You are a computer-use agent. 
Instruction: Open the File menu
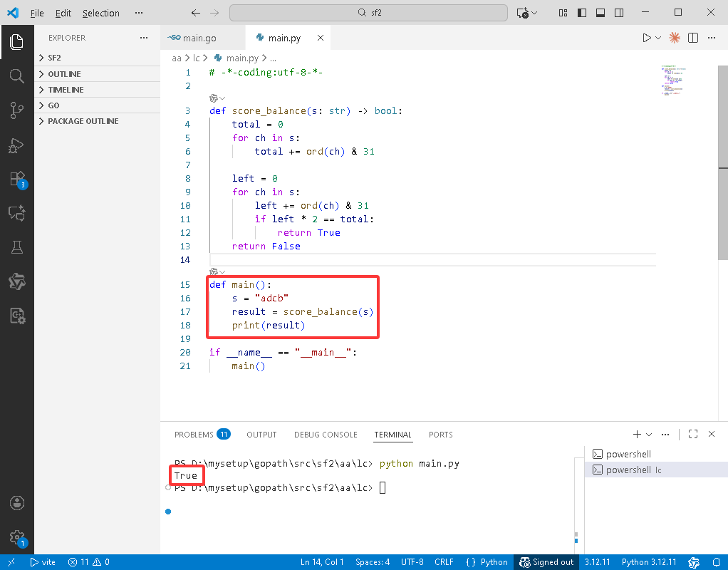(x=36, y=13)
